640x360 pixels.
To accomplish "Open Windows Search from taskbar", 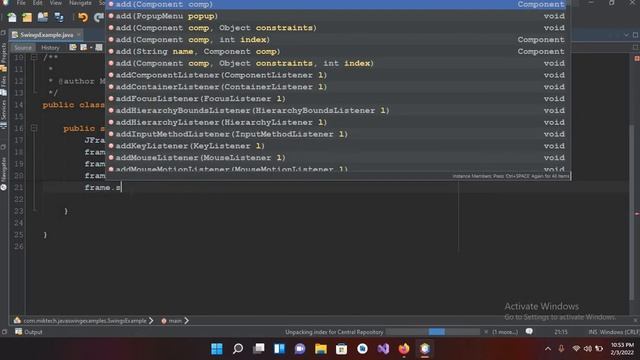I will tap(238, 349).
